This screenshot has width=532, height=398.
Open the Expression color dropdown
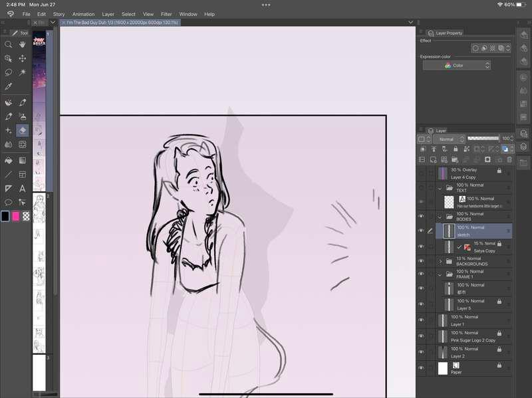click(457, 65)
